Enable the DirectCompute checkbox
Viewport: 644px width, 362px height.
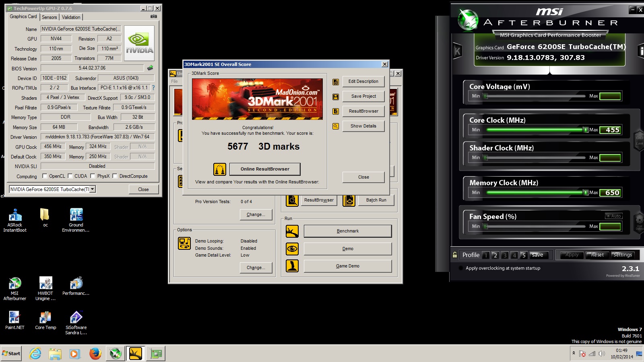pos(115,176)
